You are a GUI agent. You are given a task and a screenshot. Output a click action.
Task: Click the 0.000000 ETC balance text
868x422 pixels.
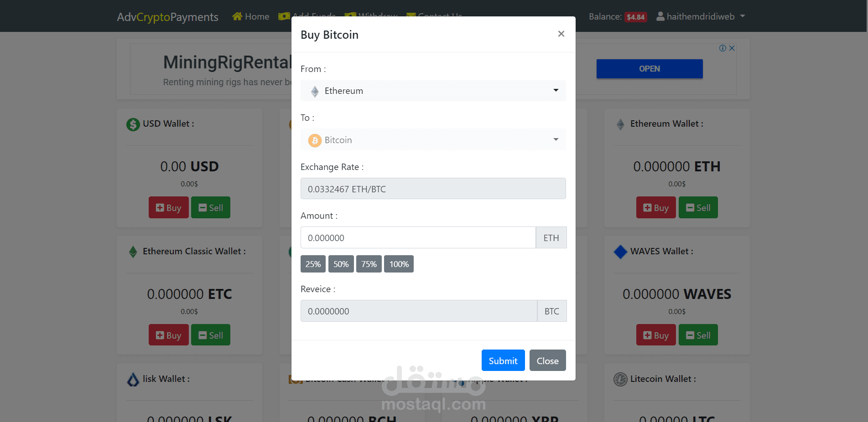(189, 294)
